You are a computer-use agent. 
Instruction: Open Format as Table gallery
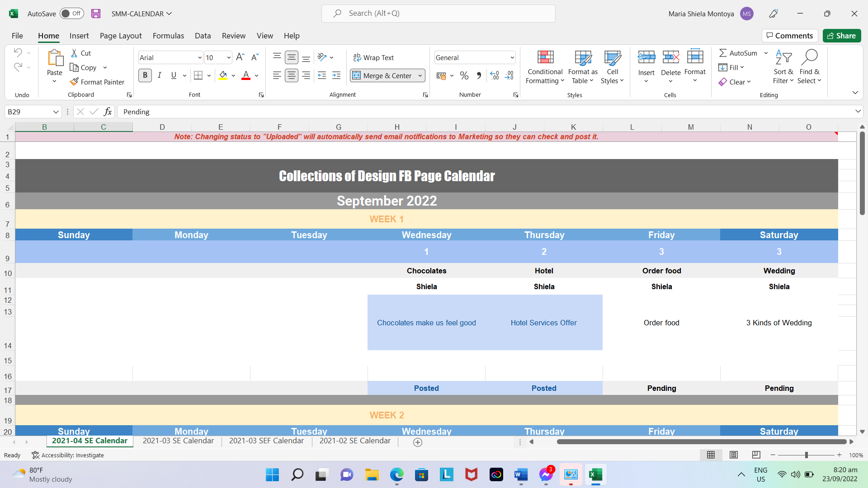click(583, 67)
